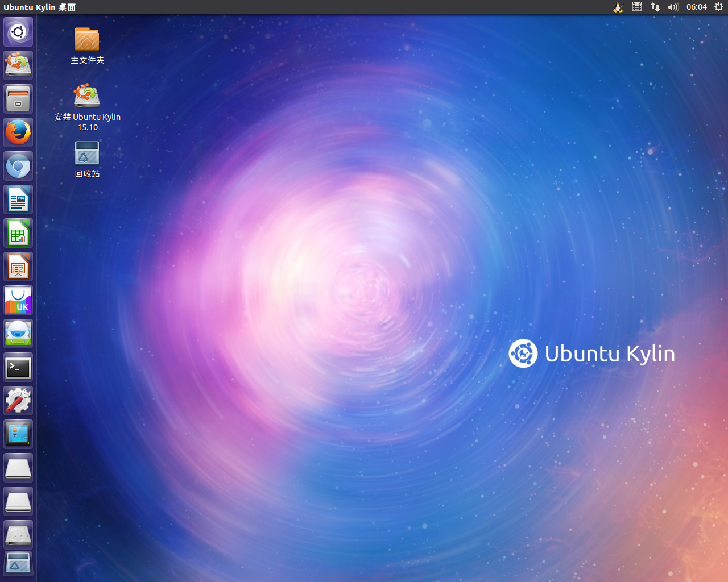The width and height of the screenshot is (728, 582).
Task: Click the 06:04 clock indicator
Action: click(696, 7)
